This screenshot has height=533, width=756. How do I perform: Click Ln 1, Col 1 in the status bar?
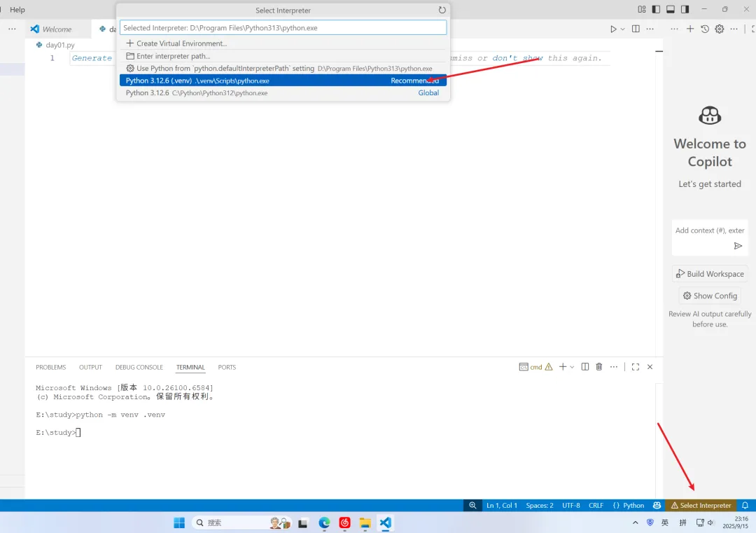pyautogui.click(x=501, y=506)
